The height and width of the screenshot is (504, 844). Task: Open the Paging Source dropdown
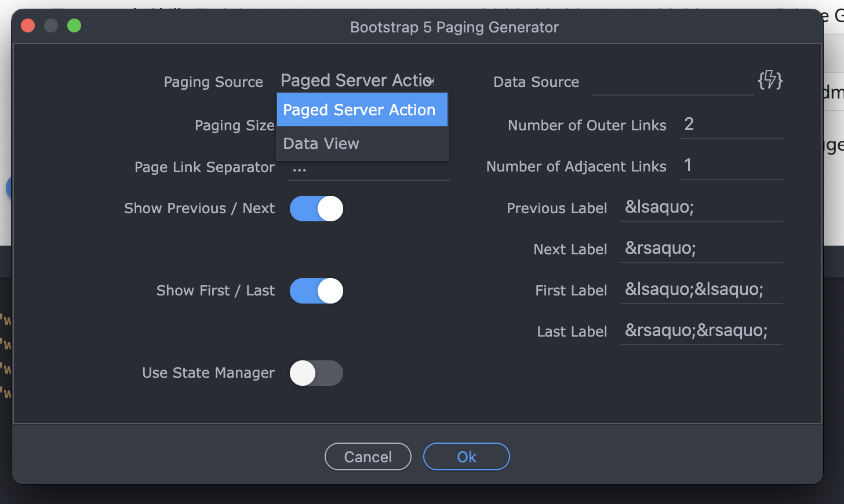pyautogui.click(x=356, y=81)
